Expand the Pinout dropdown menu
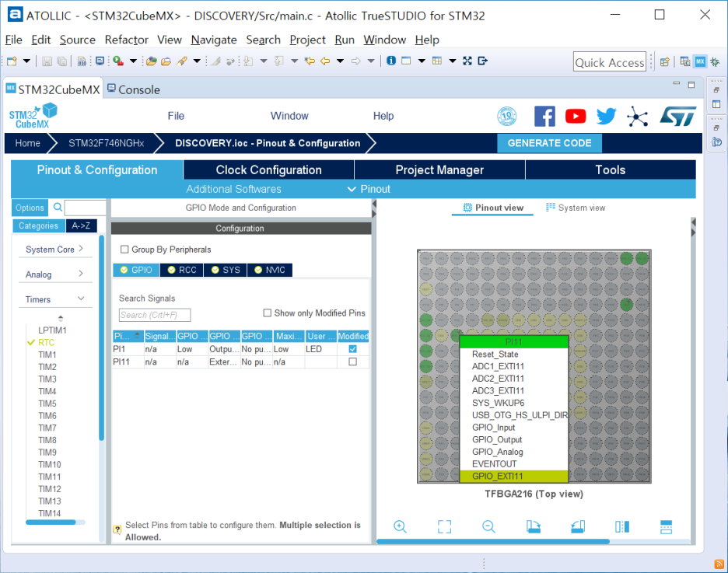The height and width of the screenshot is (573, 728). point(369,189)
